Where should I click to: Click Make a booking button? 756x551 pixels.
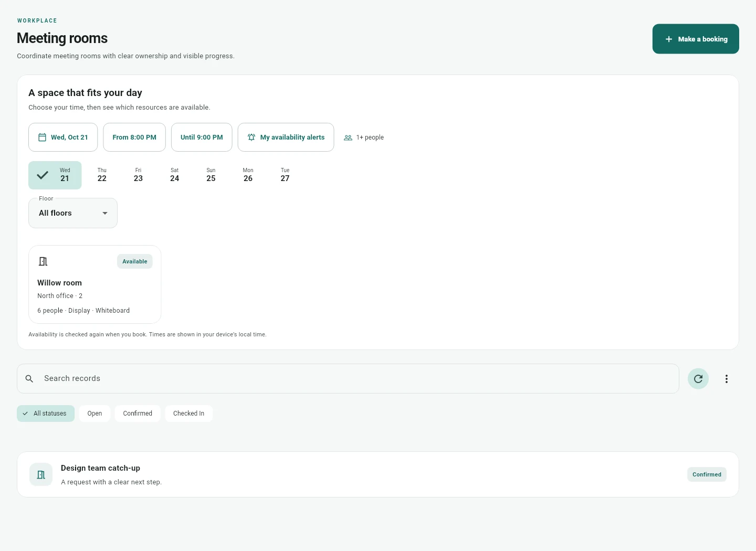(x=696, y=39)
